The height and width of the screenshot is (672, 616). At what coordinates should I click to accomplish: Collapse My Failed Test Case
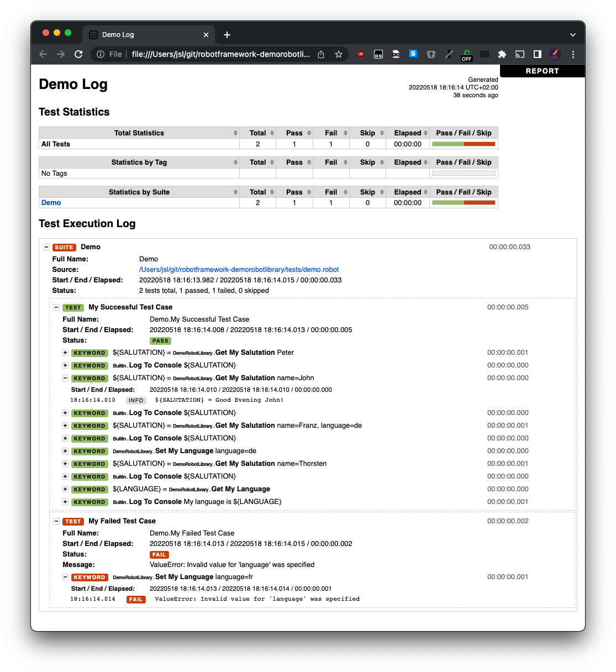(56, 521)
